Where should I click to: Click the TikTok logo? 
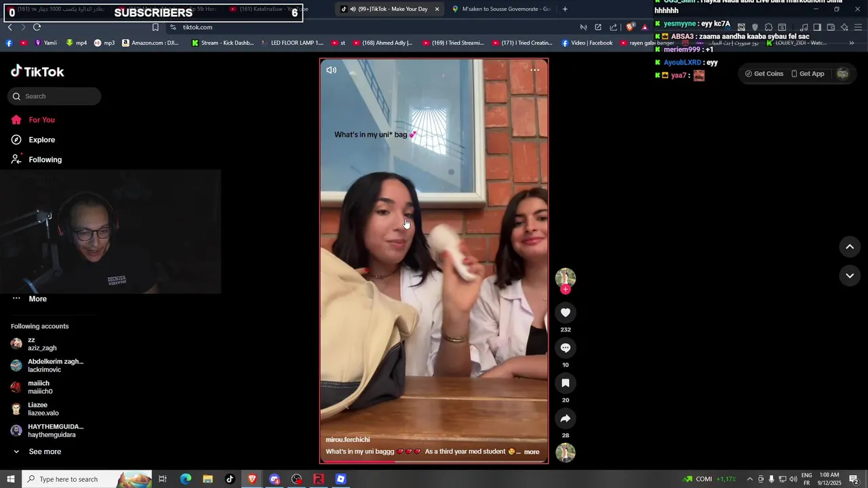37,71
